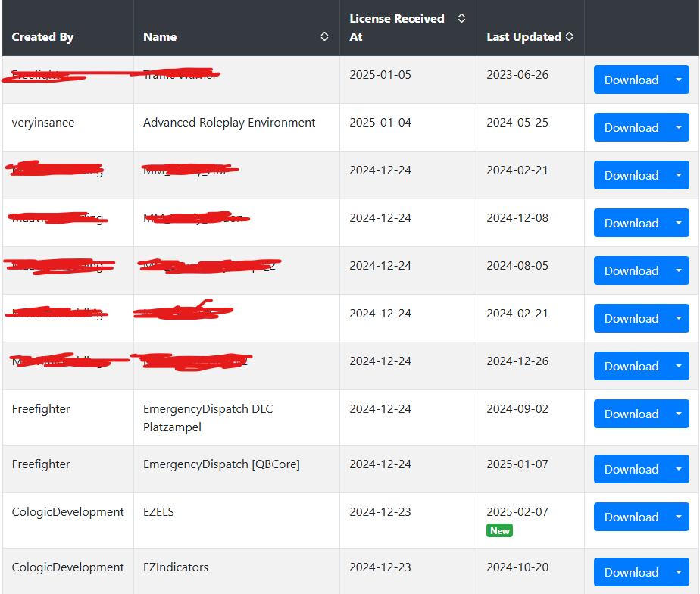Download EmergencyDispatch [QBCore]
The width and height of the screenshot is (700, 594).
[631, 469]
